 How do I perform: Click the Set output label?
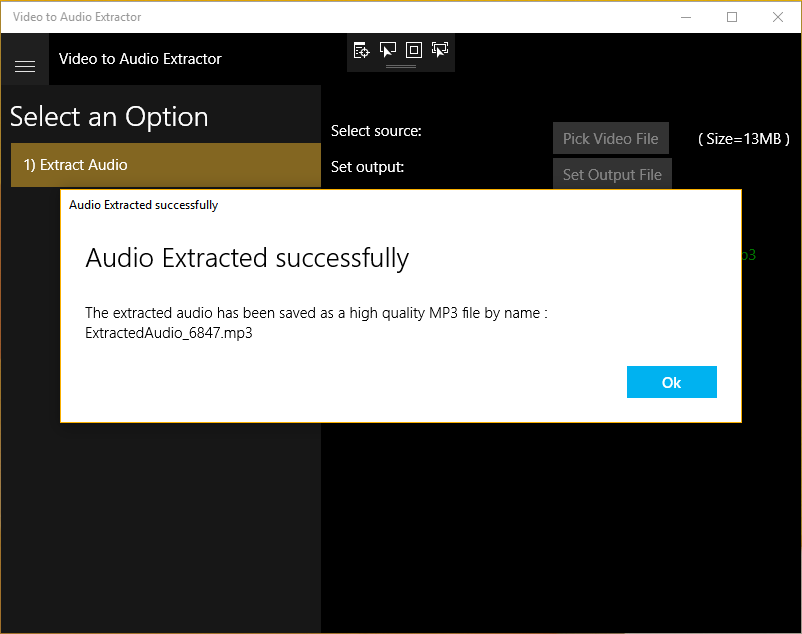pyautogui.click(x=367, y=167)
